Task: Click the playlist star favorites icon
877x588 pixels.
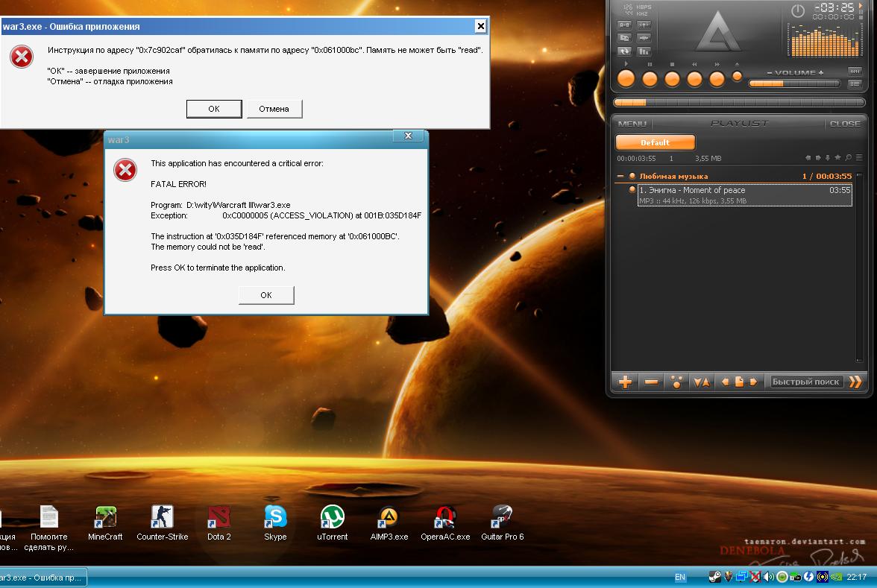Action: coord(838,158)
